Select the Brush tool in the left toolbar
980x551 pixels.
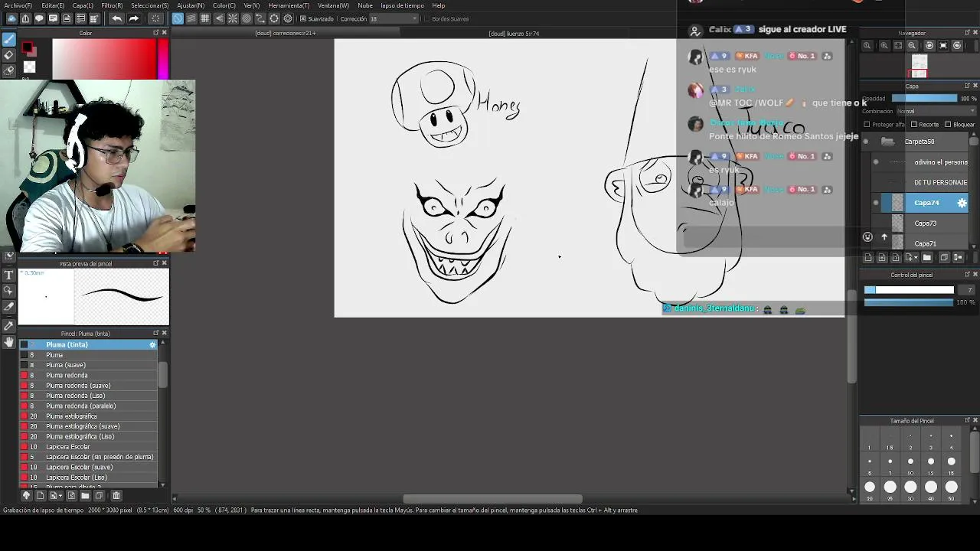9,40
